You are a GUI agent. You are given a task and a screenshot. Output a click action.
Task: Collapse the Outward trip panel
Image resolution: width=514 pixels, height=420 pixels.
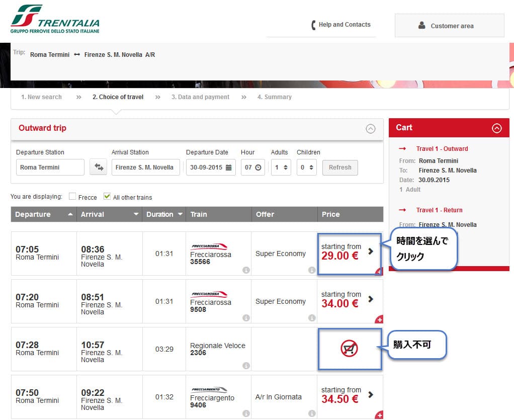(371, 129)
